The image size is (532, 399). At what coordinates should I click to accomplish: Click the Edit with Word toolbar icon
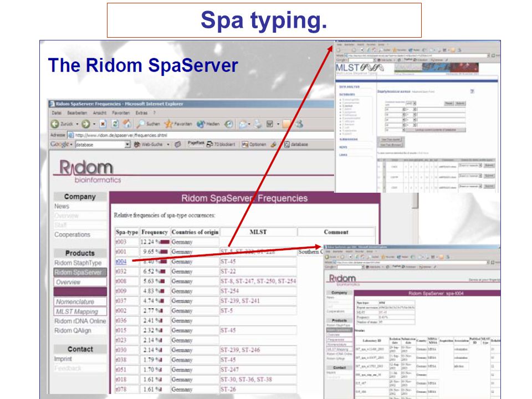[x=270, y=124]
